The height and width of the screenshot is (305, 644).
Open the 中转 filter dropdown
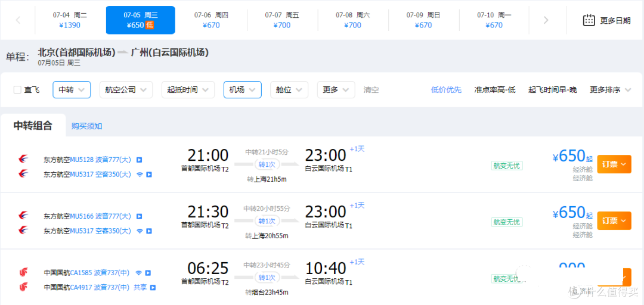72,89
